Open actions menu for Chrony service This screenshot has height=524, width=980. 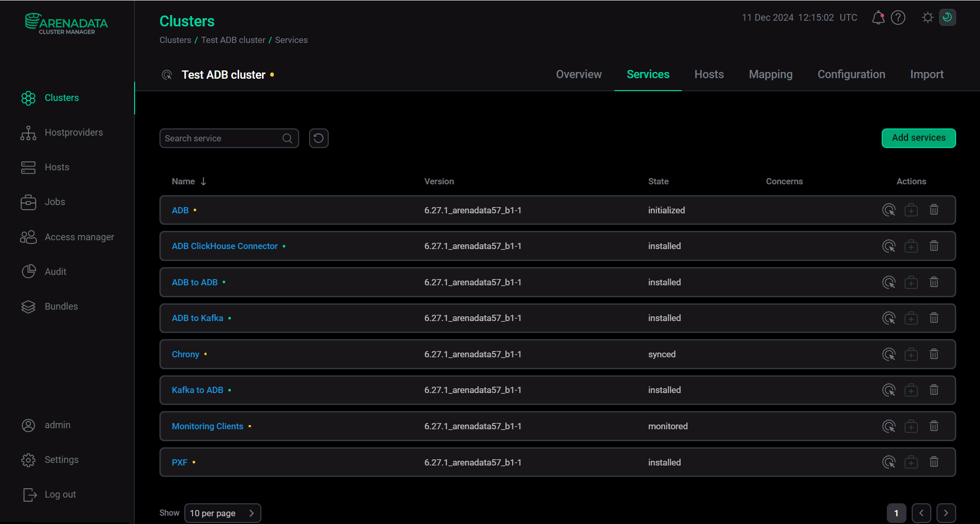coord(889,354)
